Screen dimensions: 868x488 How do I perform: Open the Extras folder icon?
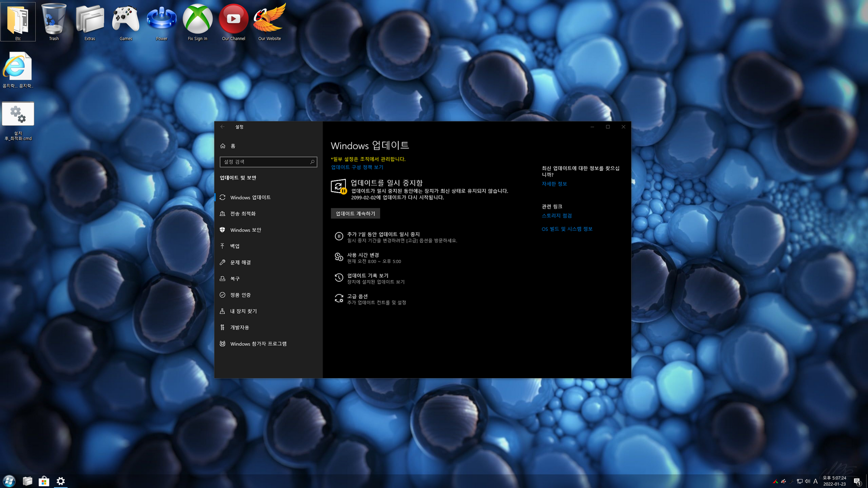pyautogui.click(x=90, y=22)
